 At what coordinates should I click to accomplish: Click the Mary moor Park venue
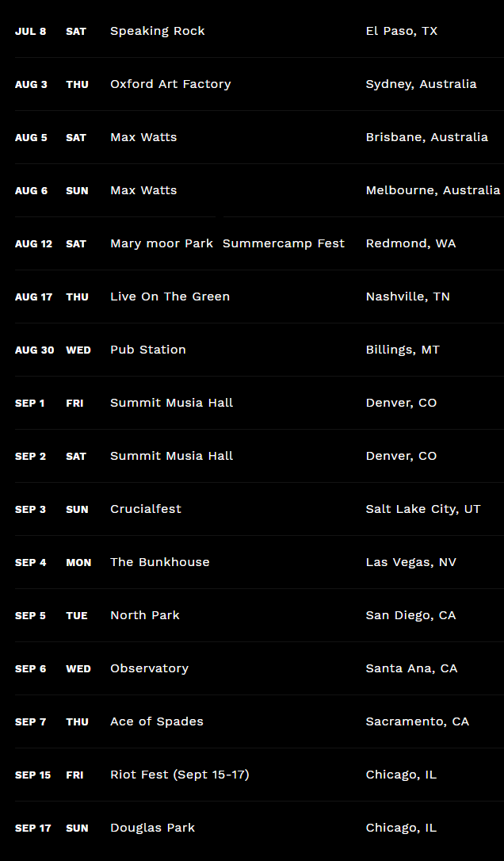pos(162,243)
